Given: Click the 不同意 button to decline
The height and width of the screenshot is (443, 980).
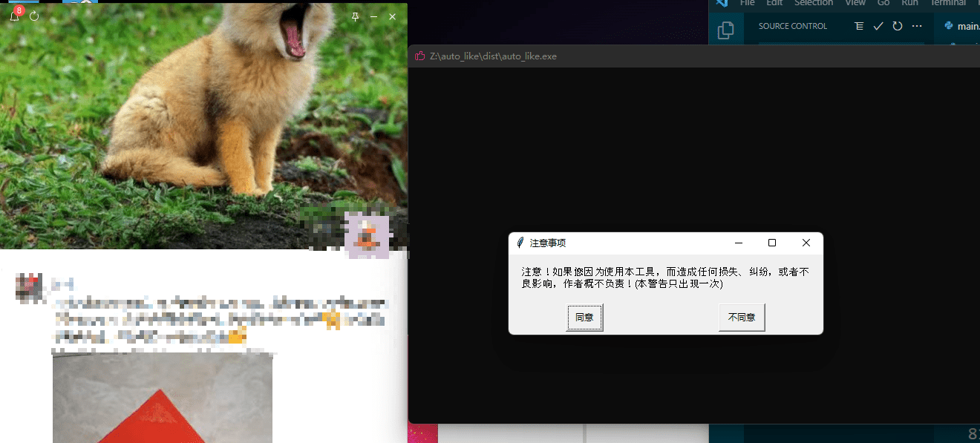Looking at the screenshot, I should pyautogui.click(x=741, y=318).
